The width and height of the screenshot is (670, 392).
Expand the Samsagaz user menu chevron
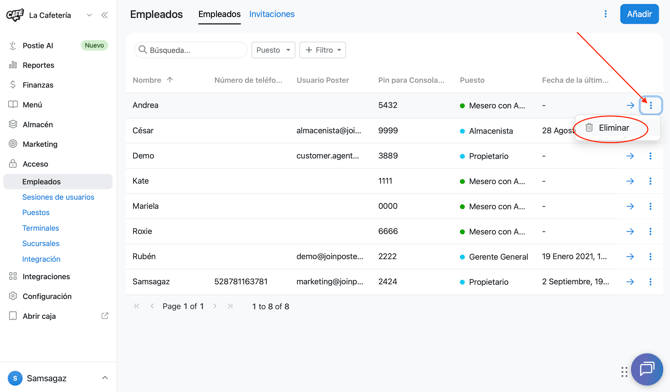[105, 378]
